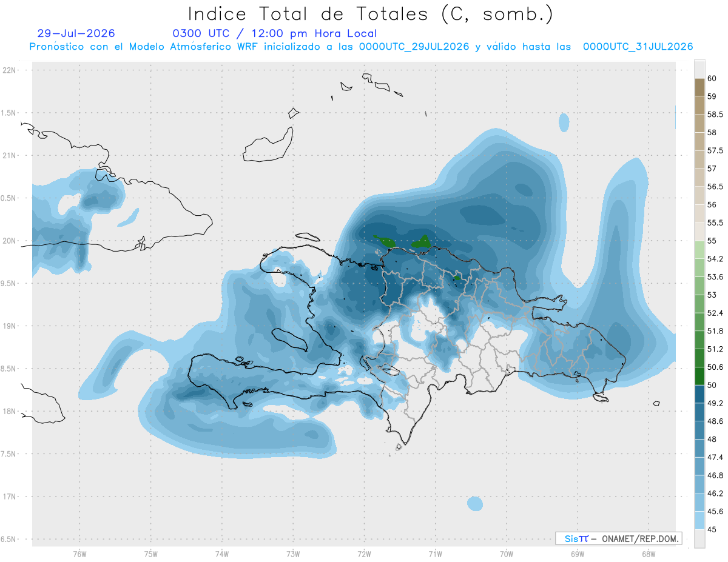Click the small blue blob near 69W north of 21N
Image resolution: width=728 pixels, height=562 pixels.
pyautogui.click(x=564, y=123)
